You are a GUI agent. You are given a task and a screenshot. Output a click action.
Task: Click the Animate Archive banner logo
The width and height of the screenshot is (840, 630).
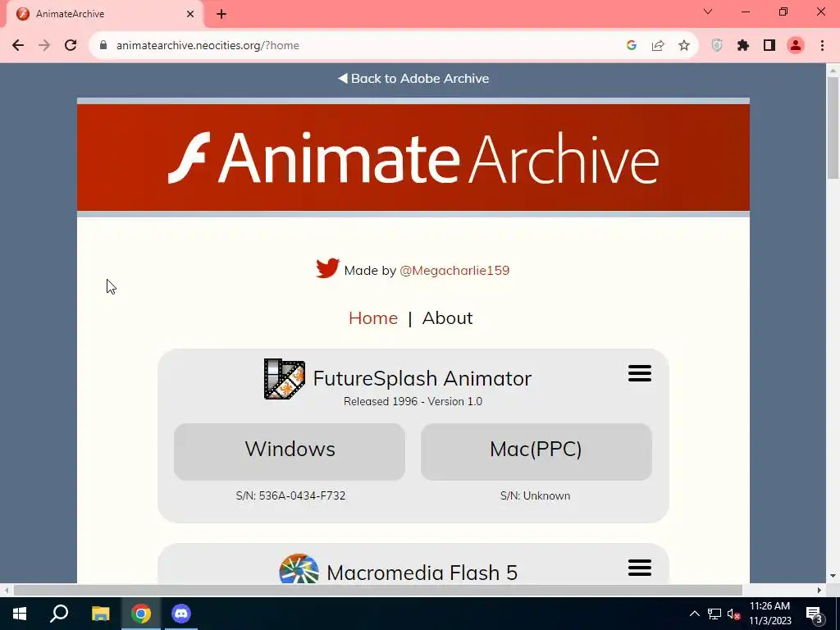(413, 157)
